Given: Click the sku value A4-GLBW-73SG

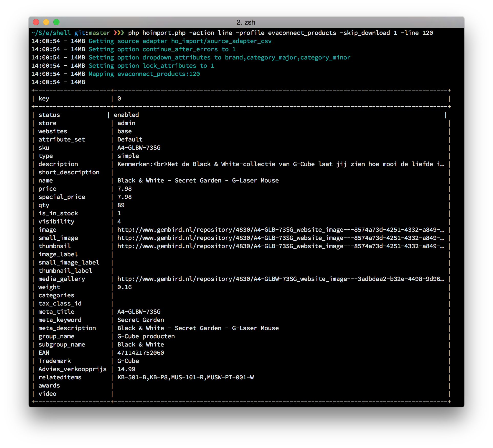Looking at the screenshot, I should coord(139,148).
